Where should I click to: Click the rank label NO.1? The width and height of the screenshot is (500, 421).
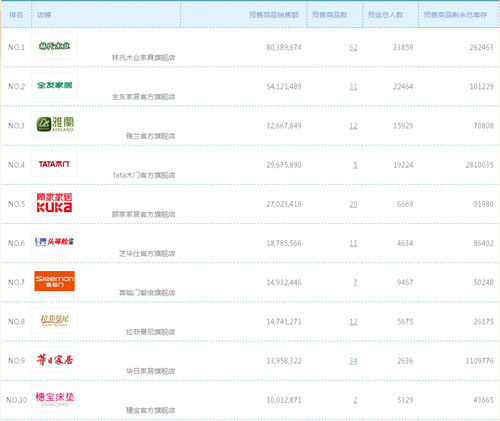click(x=16, y=48)
